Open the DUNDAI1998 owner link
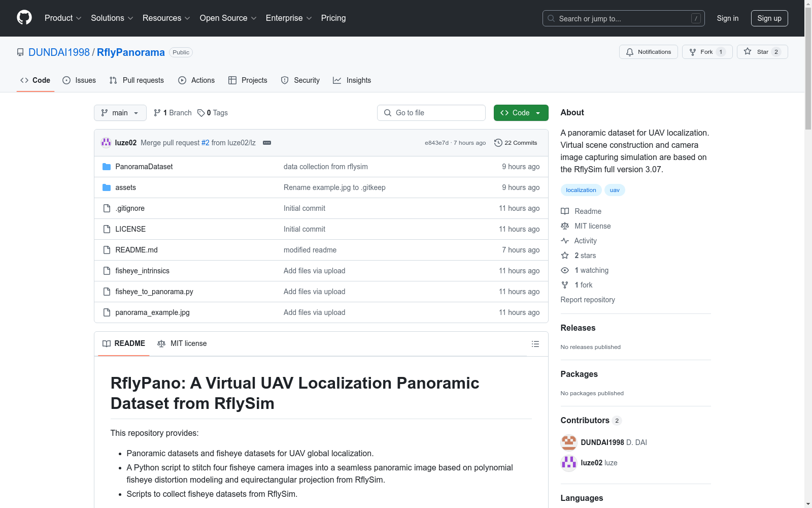Viewport: 812px width, 508px height. (59, 52)
